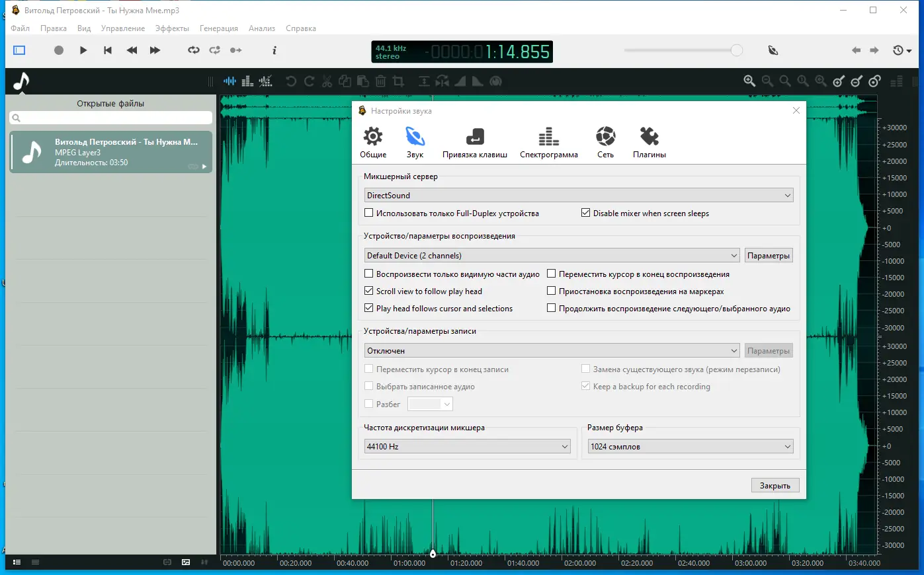
Task: Activate the Zoom In magnifier icon
Action: 749,81
